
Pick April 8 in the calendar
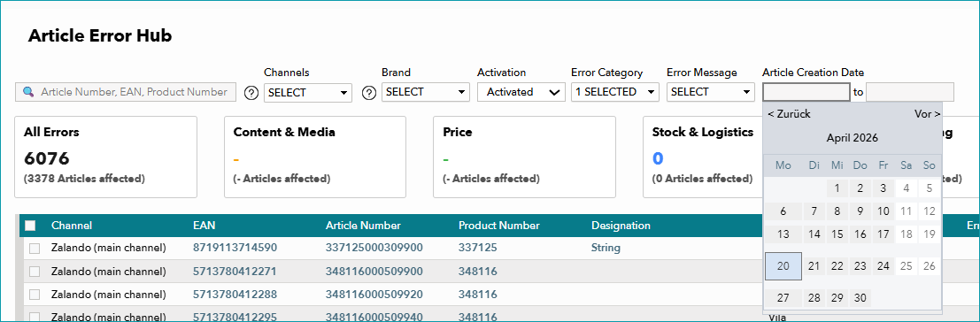[837, 211]
